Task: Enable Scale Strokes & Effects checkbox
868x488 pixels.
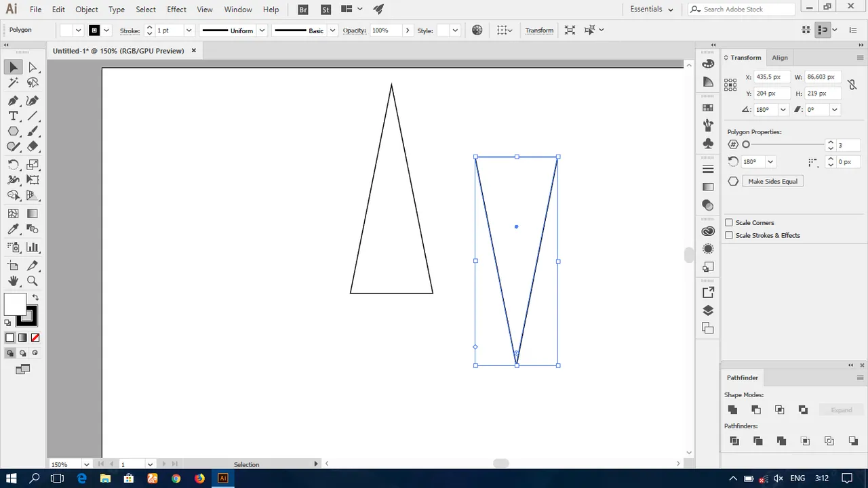Action: [729, 235]
